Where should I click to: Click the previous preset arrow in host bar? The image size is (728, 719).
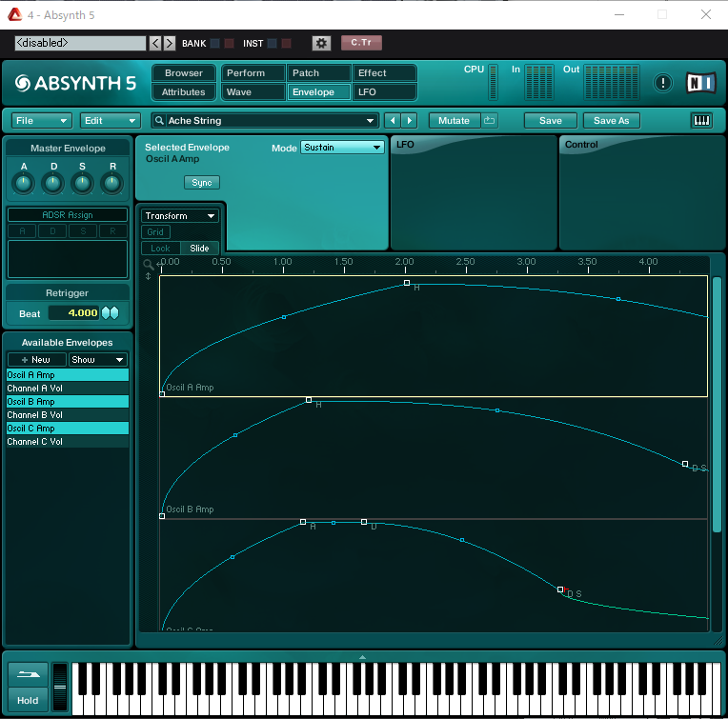pyautogui.click(x=155, y=43)
